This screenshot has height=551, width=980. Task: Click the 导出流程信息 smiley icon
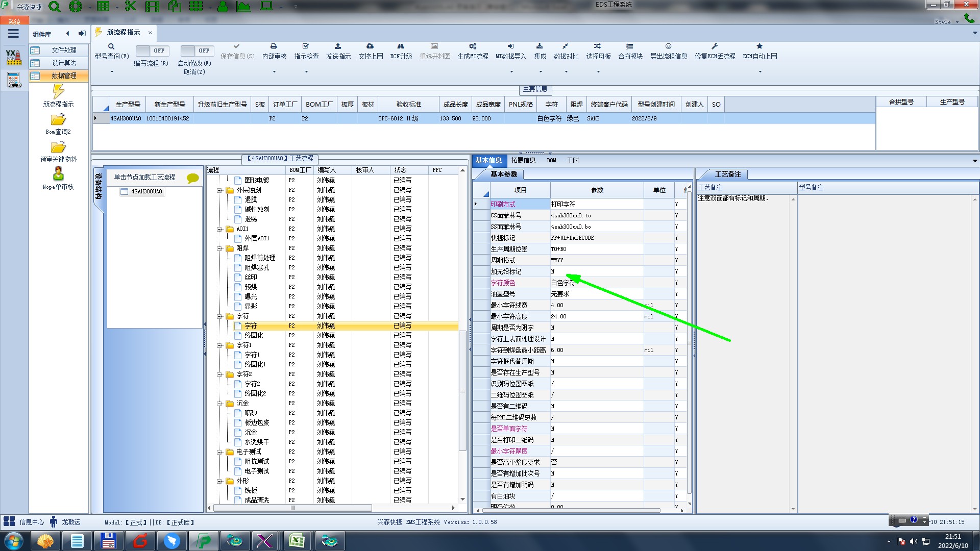click(x=668, y=46)
